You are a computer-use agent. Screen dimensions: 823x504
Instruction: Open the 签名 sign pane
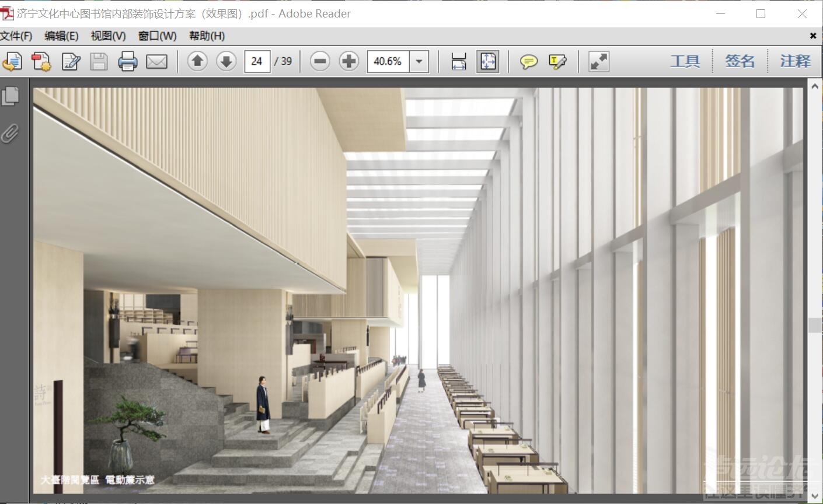click(740, 61)
